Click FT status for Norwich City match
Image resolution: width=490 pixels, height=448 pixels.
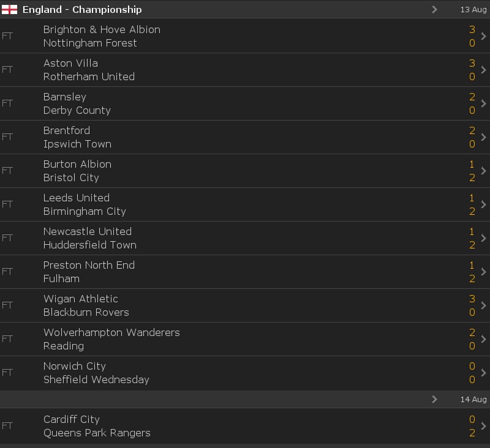7,373
